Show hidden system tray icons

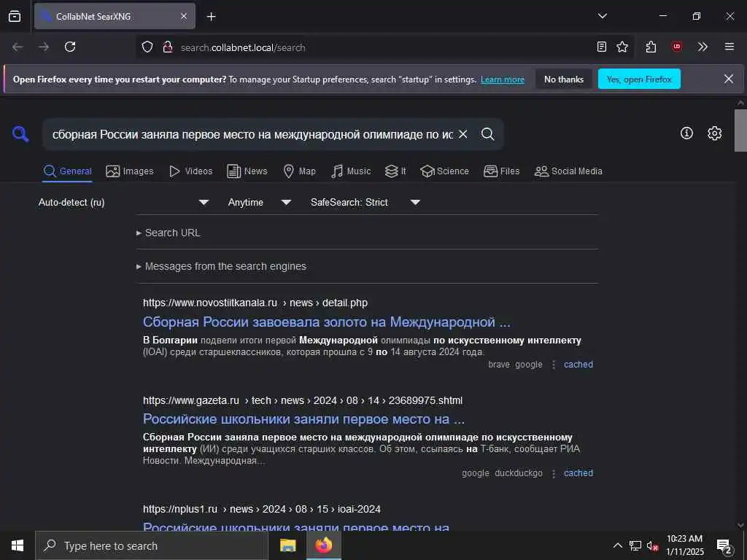[x=617, y=545]
